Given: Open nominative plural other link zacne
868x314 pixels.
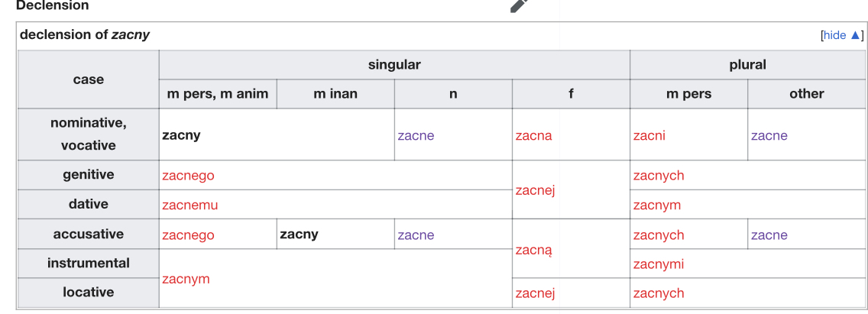Looking at the screenshot, I should pos(769,136).
